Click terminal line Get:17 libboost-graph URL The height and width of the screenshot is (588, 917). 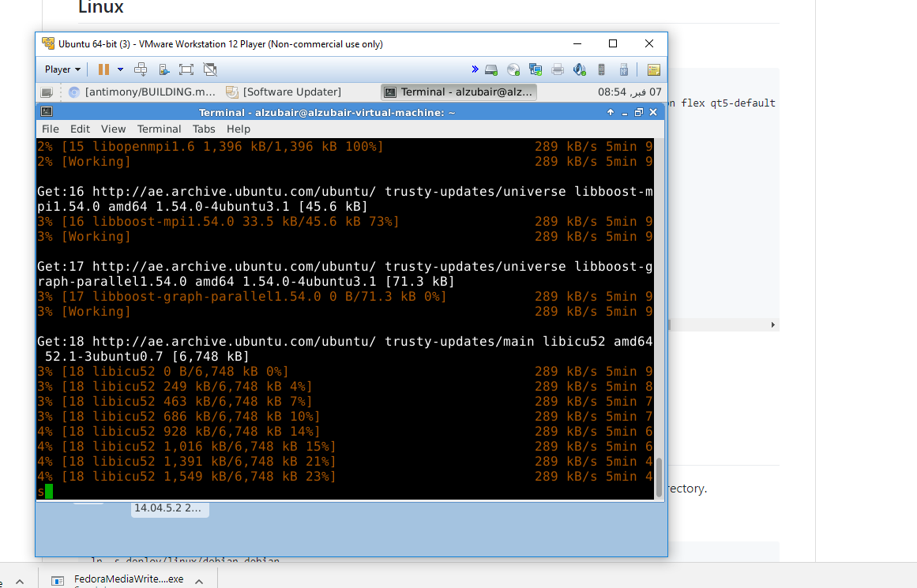pos(344,274)
